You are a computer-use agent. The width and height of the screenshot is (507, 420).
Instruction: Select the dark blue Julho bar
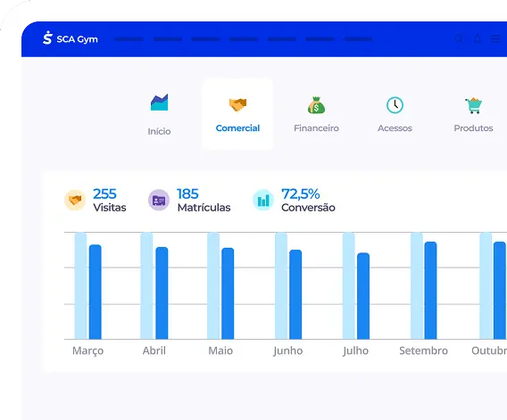click(363, 296)
